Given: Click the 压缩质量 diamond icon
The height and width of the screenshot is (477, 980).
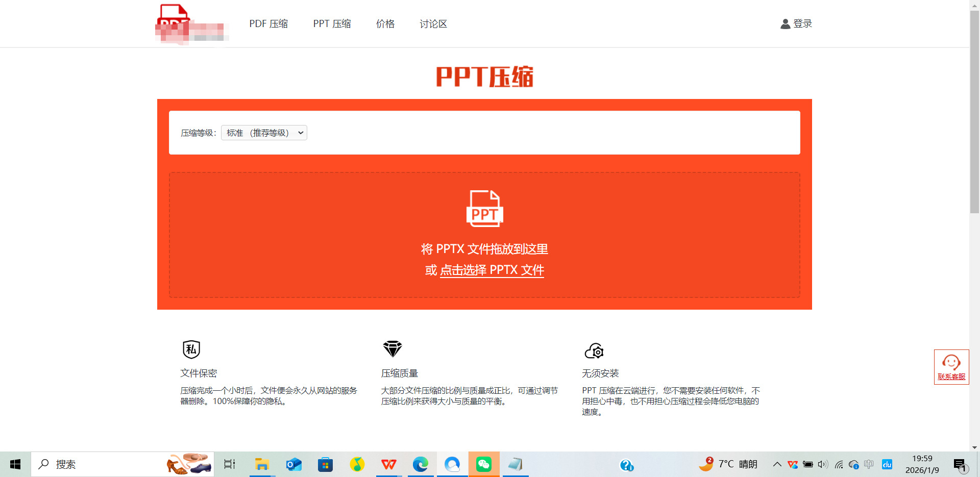Looking at the screenshot, I should click(x=393, y=349).
